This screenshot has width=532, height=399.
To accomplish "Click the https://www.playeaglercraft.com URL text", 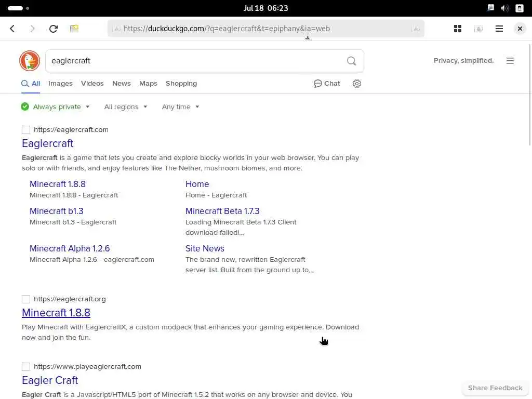I will (87, 366).
